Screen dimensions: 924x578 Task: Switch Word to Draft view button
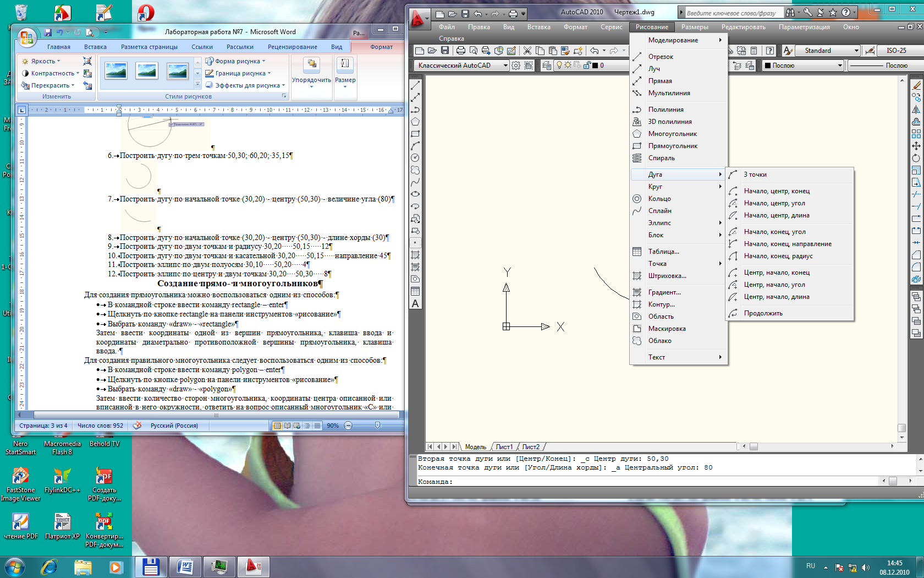coord(317,426)
